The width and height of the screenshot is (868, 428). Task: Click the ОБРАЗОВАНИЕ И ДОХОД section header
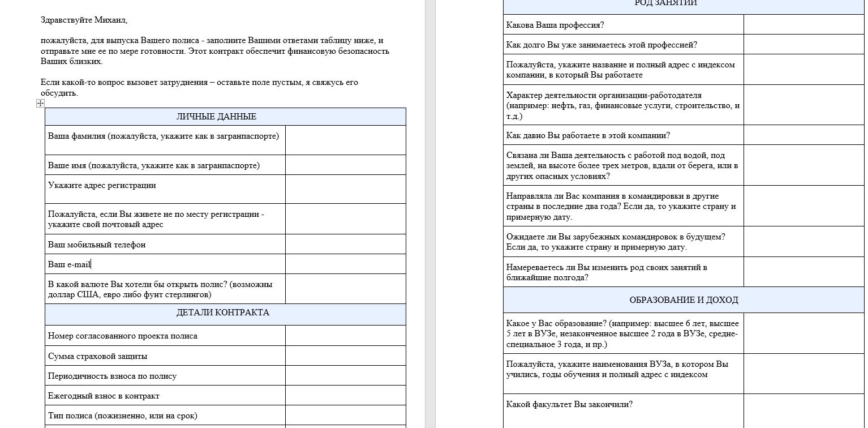coord(684,300)
